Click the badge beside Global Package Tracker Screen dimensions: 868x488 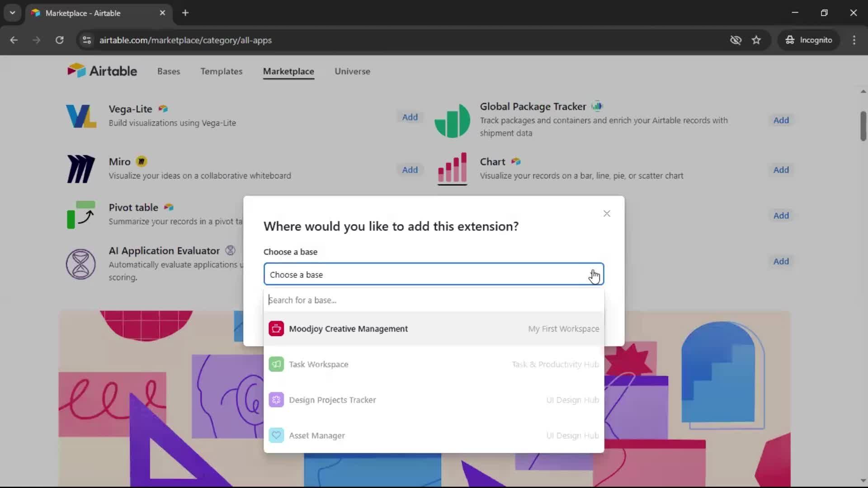coord(597,106)
